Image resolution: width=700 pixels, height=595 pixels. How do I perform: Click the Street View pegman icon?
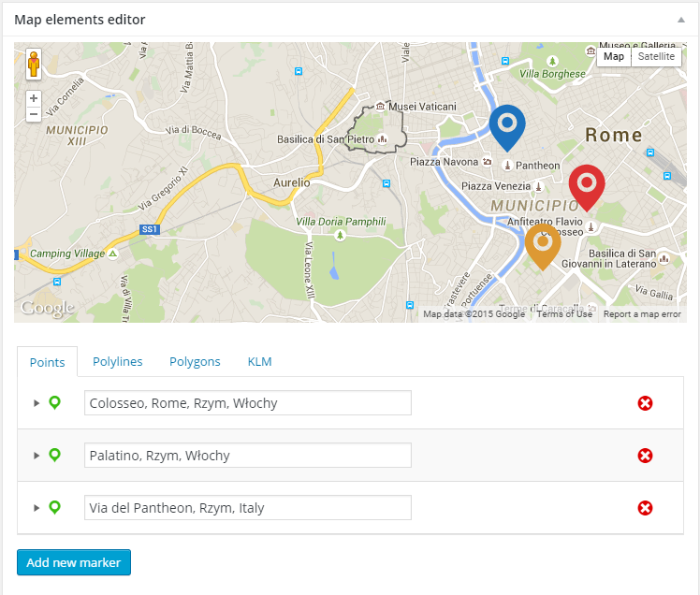coord(34,65)
